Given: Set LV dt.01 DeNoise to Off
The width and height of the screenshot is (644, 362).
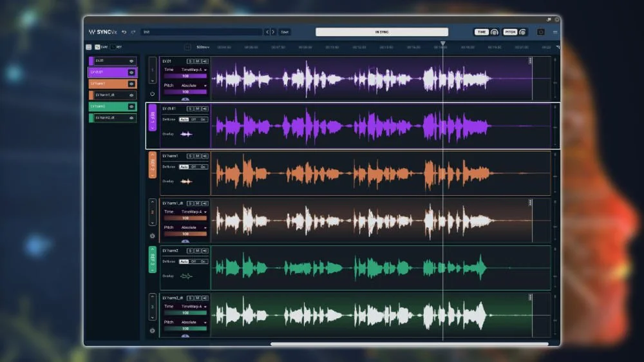Looking at the screenshot, I should click(193, 120).
